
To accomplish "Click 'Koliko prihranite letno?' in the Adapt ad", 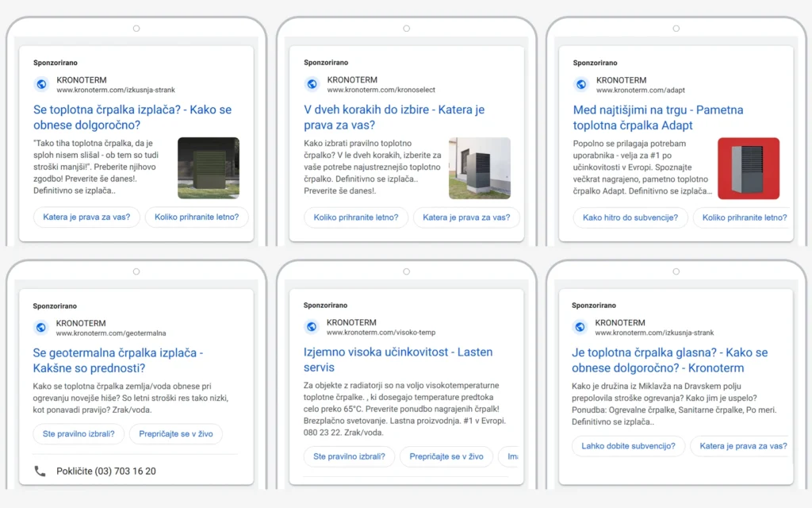I will pyautogui.click(x=743, y=217).
